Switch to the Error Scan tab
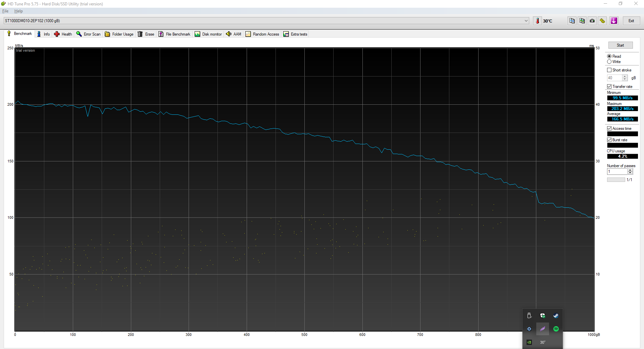This screenshot has width=644, height=349. [x=89, y=34]
